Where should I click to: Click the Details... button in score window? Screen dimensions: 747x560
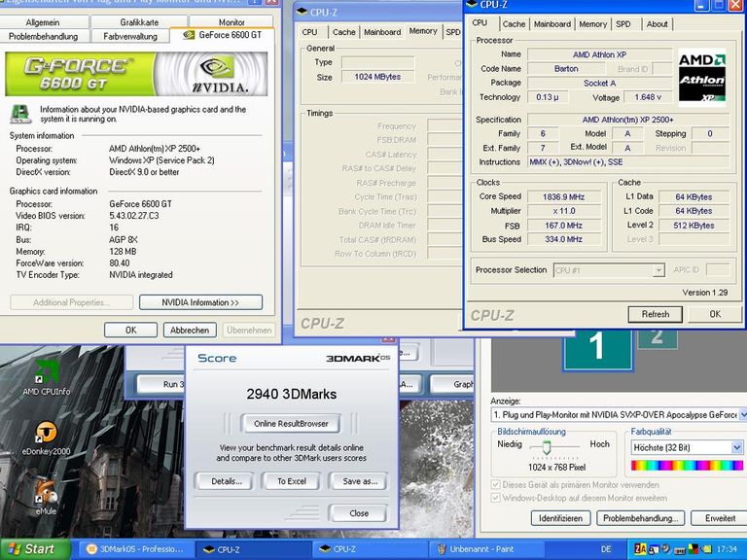point(227,481)
